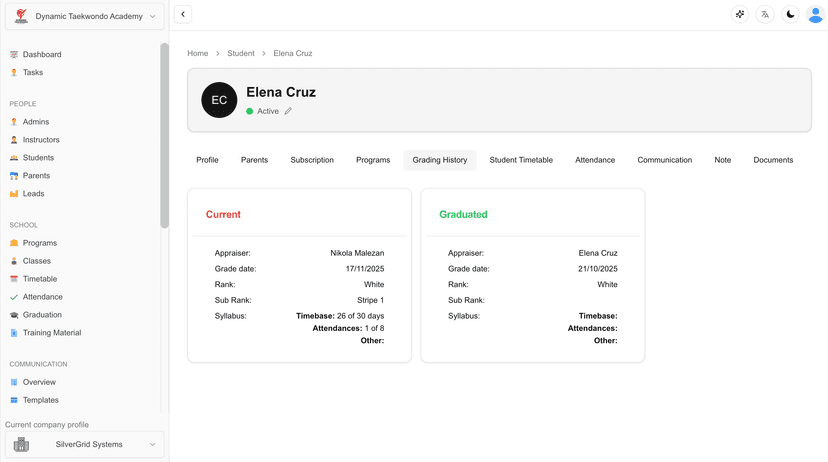Screen dimensions: 828x462
Task: Click the user profile avatar icon
Action: (815, 15)
